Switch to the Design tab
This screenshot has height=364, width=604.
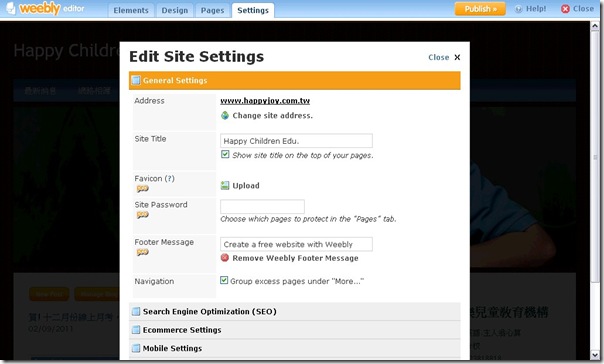coord(174,10)
